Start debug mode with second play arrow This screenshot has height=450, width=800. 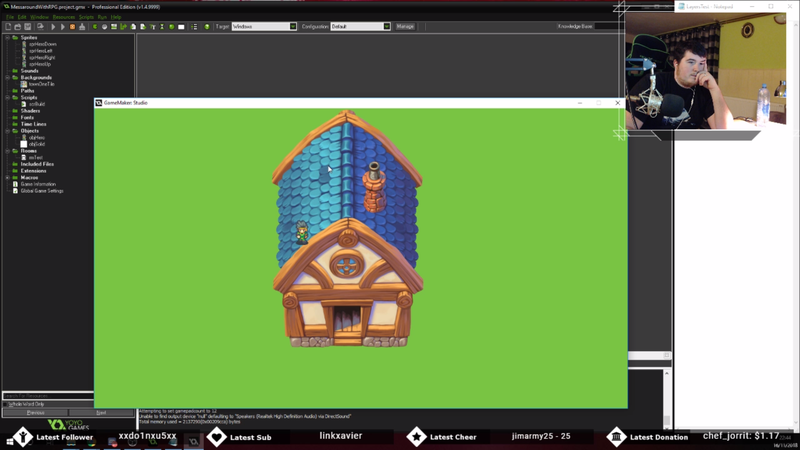coord(63,27)
